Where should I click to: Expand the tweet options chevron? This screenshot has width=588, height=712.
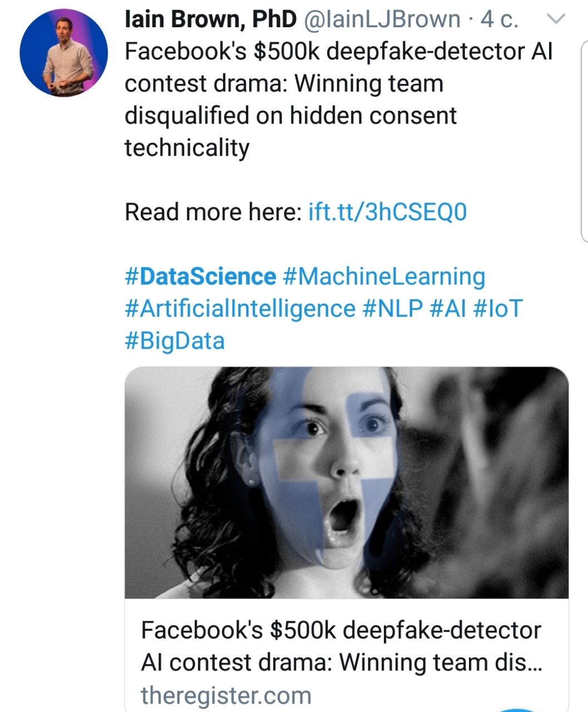point(556,19)
